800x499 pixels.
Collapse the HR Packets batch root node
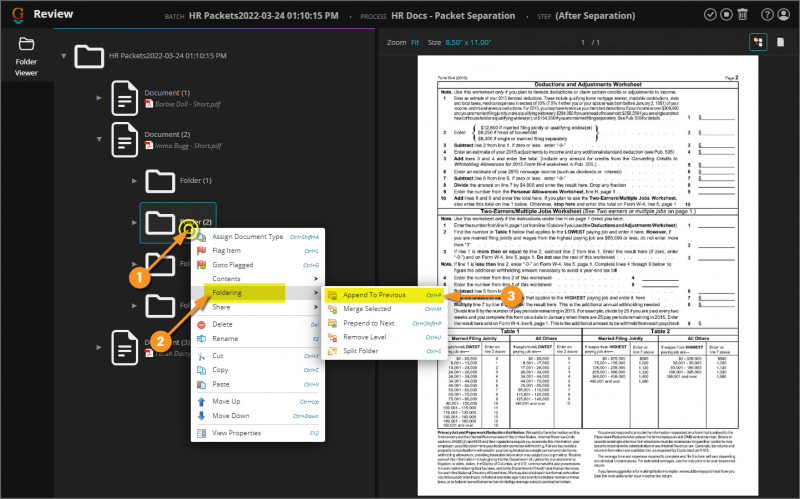pos(64,56)
